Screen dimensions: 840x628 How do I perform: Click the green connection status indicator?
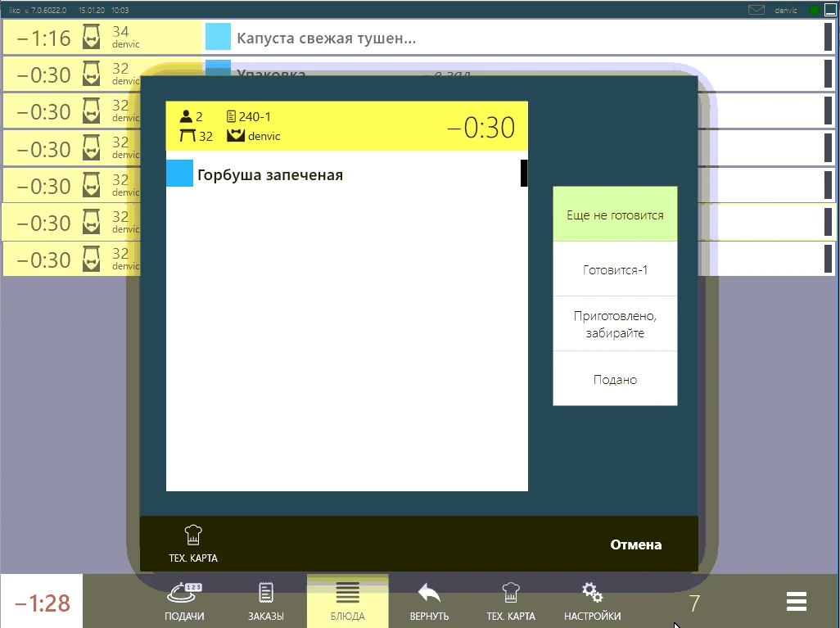[x=815, y=10]
